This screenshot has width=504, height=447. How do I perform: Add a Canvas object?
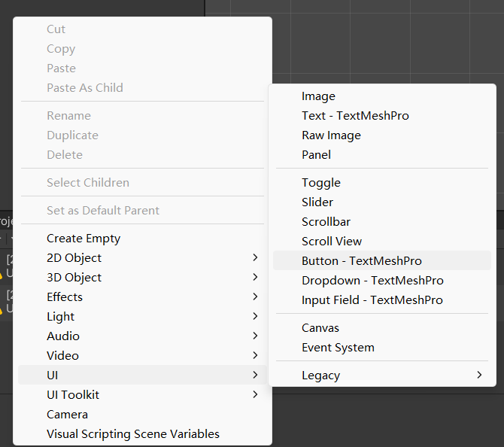320,328
